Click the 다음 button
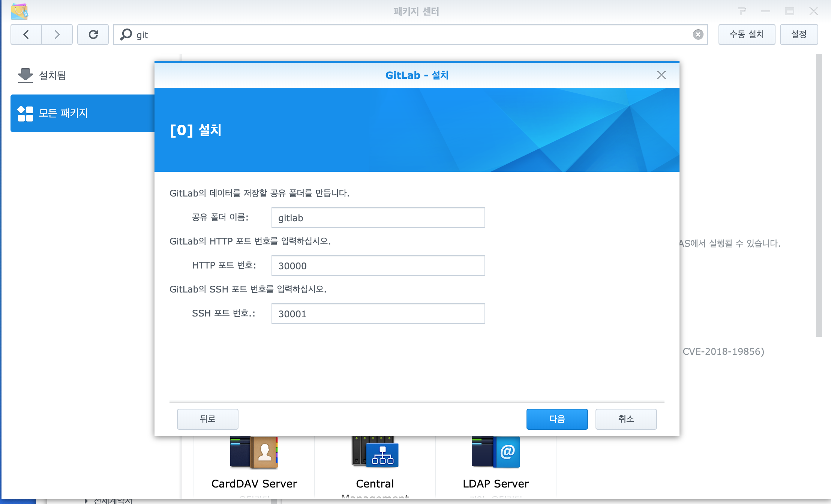The height and width of the screenshot is (504, 831). point(557,419)
